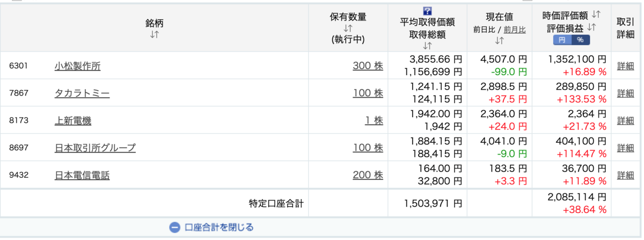Click the 2,364.0 円 current price

coord(503,114)
